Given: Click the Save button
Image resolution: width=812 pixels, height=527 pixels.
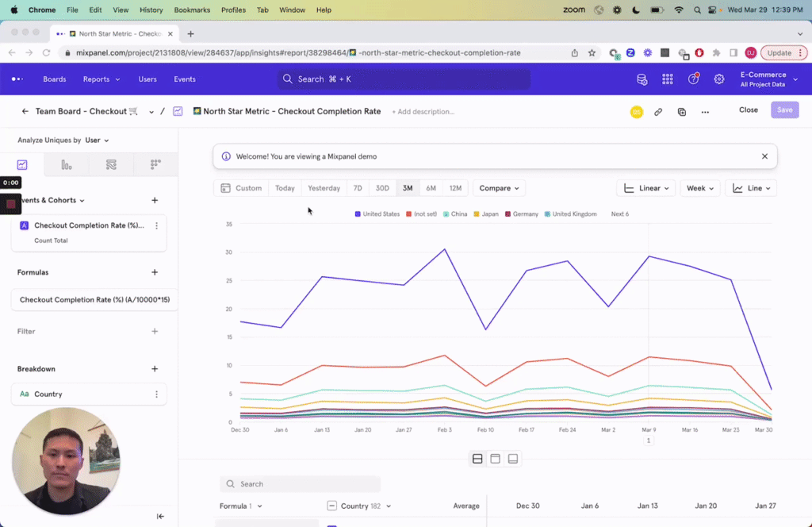Looking at the screenshot, I should click(784, 110).
